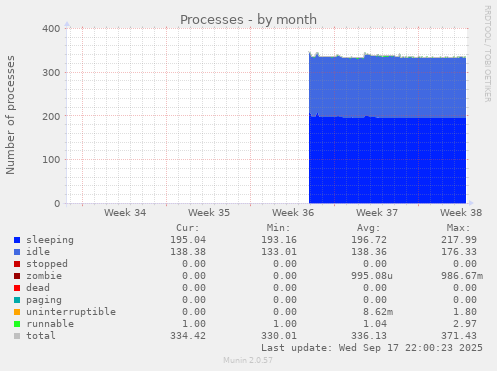Click sleeping minimum value 193.16
497x371 pixels.
click(x=279, y=240)
